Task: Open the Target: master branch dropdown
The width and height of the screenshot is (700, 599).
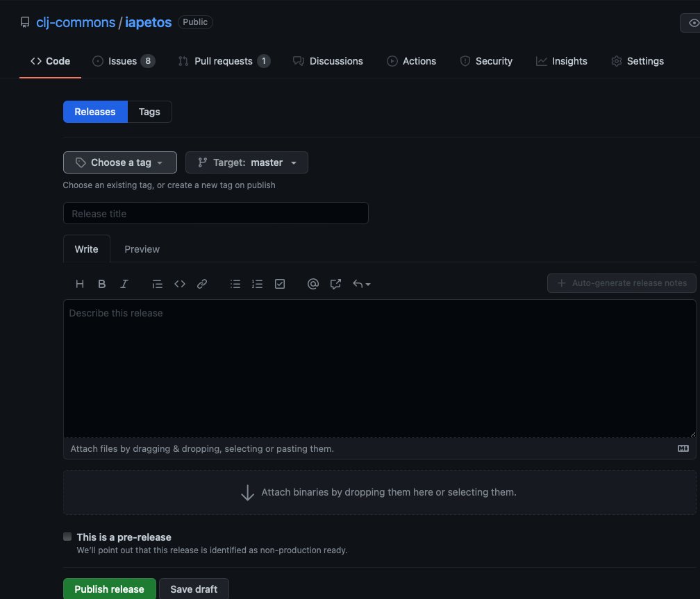Action: 247,162
